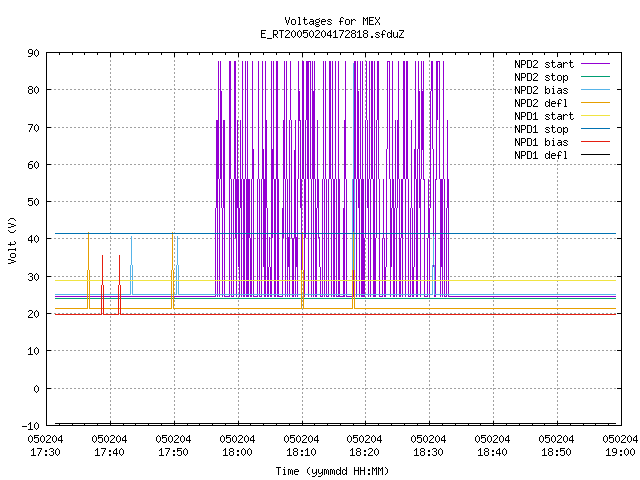Click the yellow NPD1 start legend line
Viewport: 640px width, 480px height.
coord(595,116)
